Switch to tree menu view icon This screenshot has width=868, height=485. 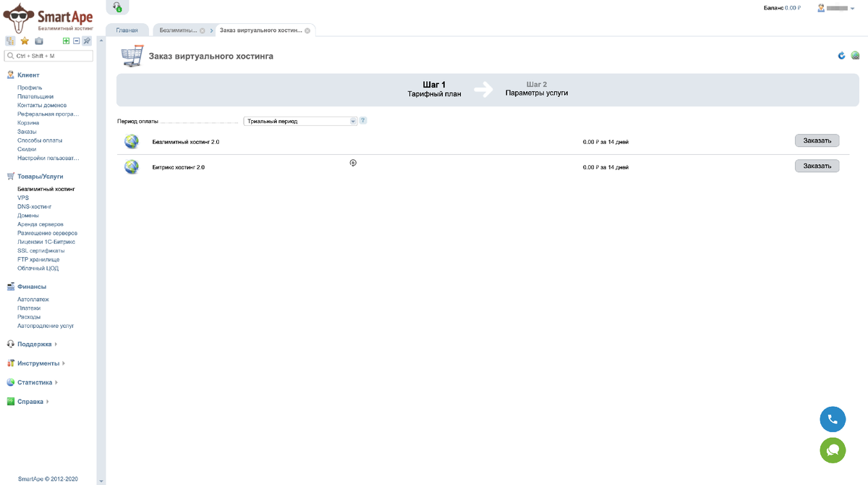point(10,41)
